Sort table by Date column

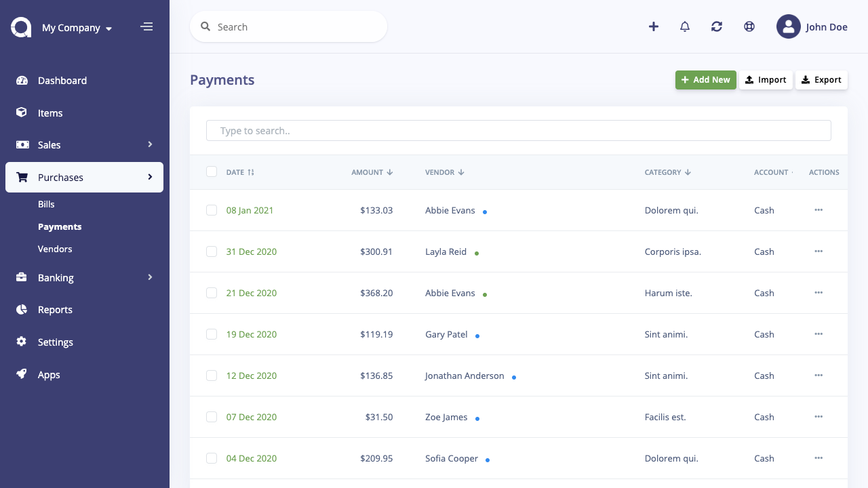pyautogui.click(x=240, y=172)
